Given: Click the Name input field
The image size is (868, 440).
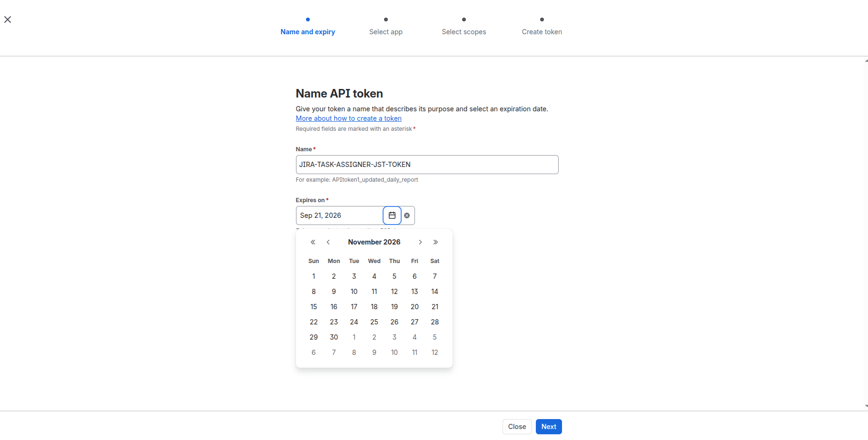Looking at the screenshot, I should click(x=427, y=165).
